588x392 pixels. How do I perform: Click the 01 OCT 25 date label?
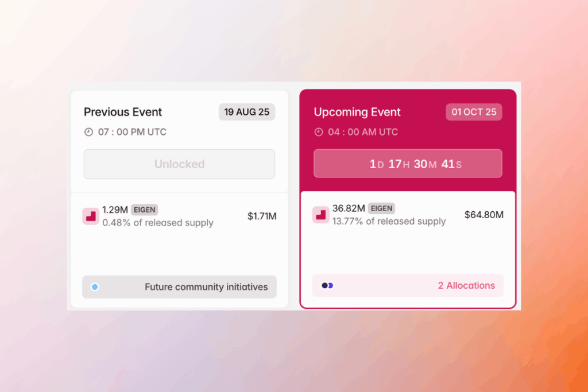point(474,112)
